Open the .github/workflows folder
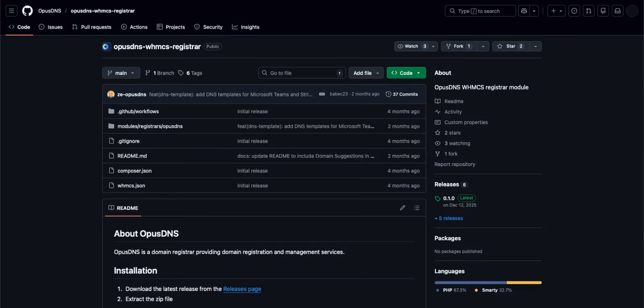This screenshot has height=308, width=644. pyautogui.click(x=138, y=112)
